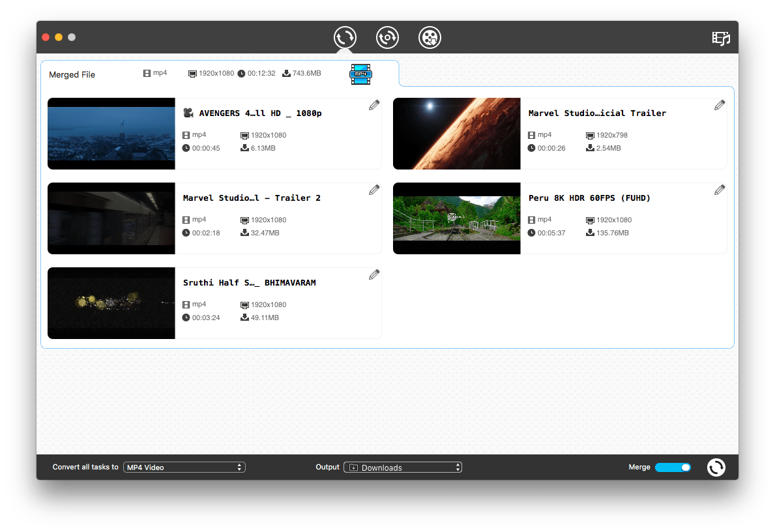Screen dimensions: 775x532
Task: Edit the Marvel Studio Official Trailer pencil icon
Action: pyautogui.click(x=720, y=105)
